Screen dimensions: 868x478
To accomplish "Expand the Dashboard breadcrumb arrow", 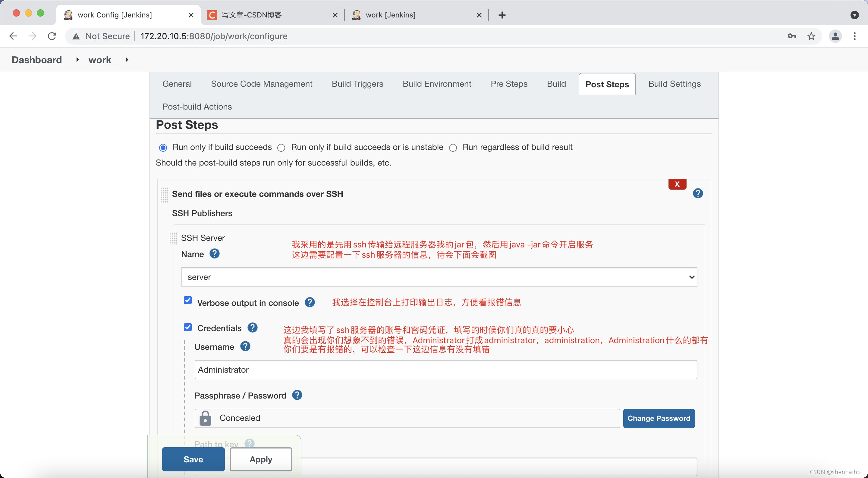I will coord(77,60).
